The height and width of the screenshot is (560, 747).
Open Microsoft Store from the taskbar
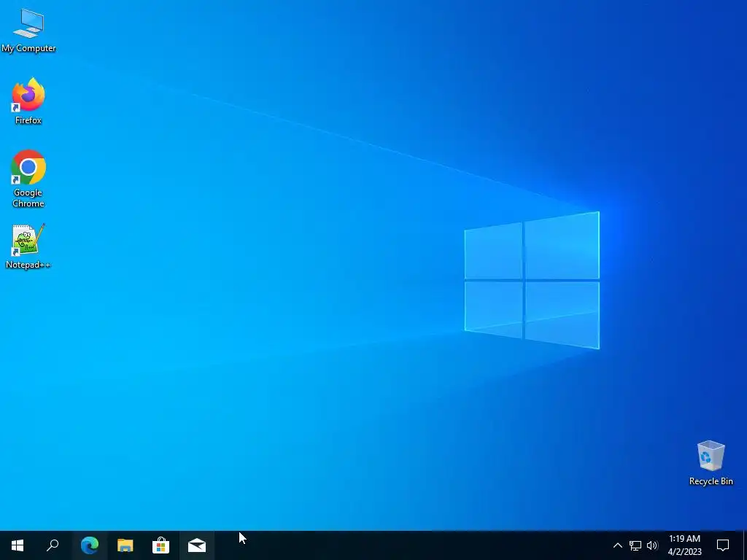[161, 545]
